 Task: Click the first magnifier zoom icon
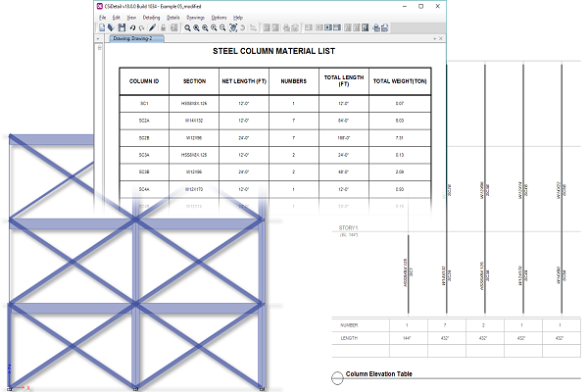[188, 27]
